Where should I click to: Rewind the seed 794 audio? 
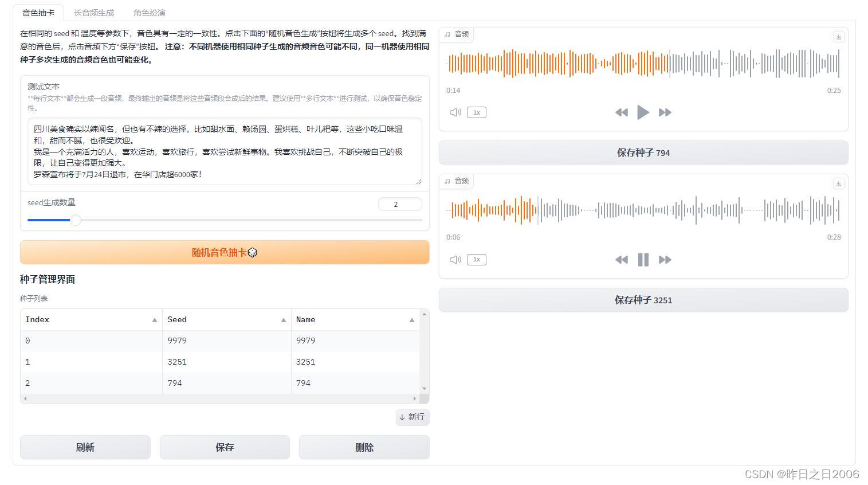coord(622,112)
